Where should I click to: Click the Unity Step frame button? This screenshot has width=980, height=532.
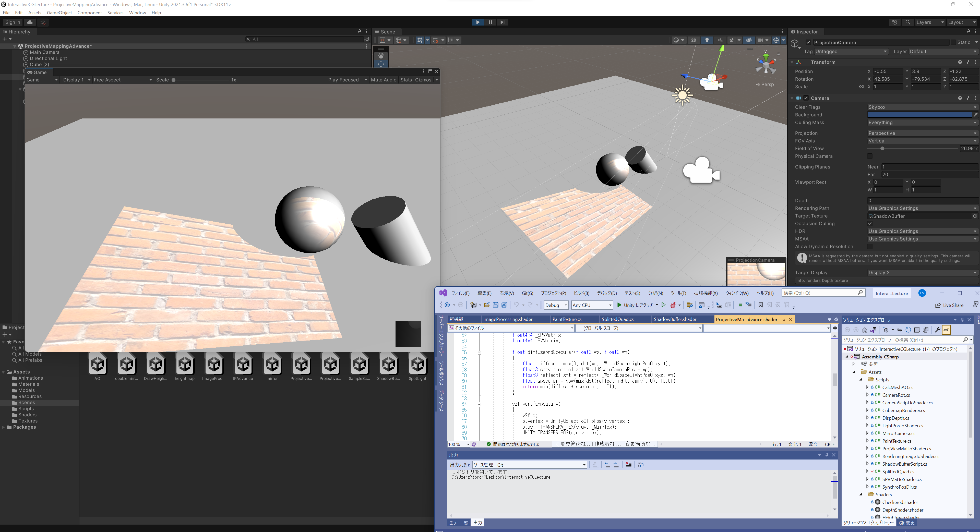tap(503, 22)
